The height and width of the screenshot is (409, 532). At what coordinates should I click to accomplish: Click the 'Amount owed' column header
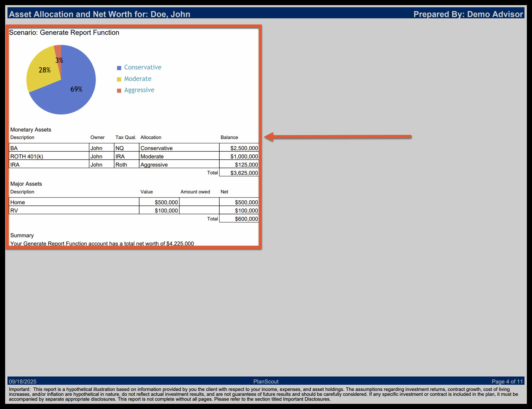click(195, 192)
